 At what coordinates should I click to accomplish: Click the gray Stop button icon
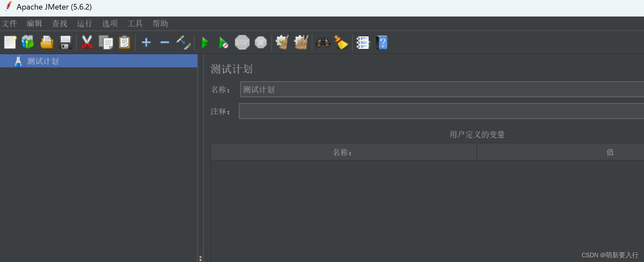pos(242,42)
